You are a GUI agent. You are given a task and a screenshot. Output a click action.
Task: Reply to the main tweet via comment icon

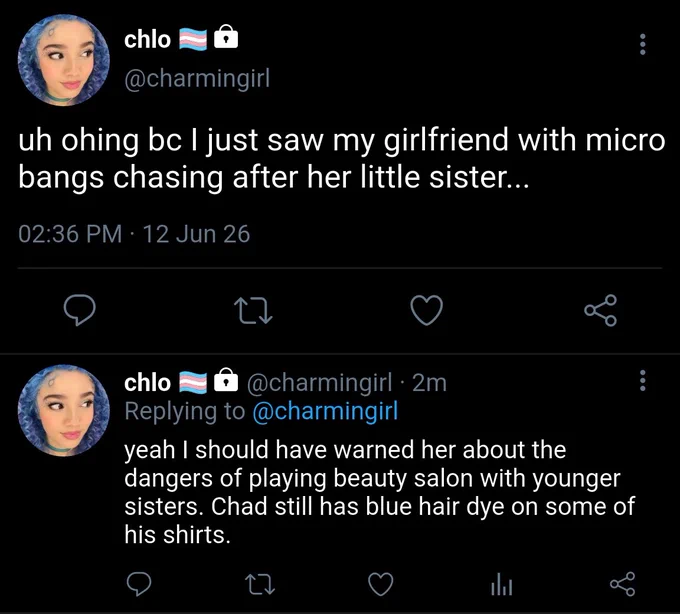point(79,310)
